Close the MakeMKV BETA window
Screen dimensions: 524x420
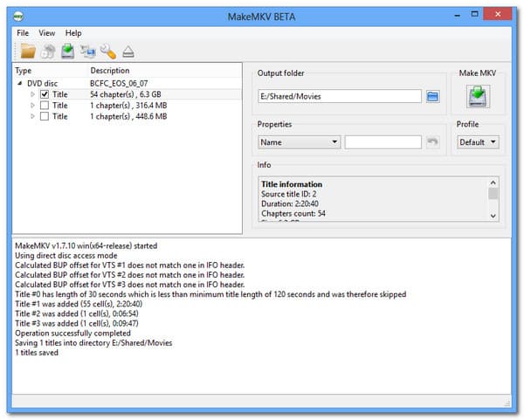(498, 14)
